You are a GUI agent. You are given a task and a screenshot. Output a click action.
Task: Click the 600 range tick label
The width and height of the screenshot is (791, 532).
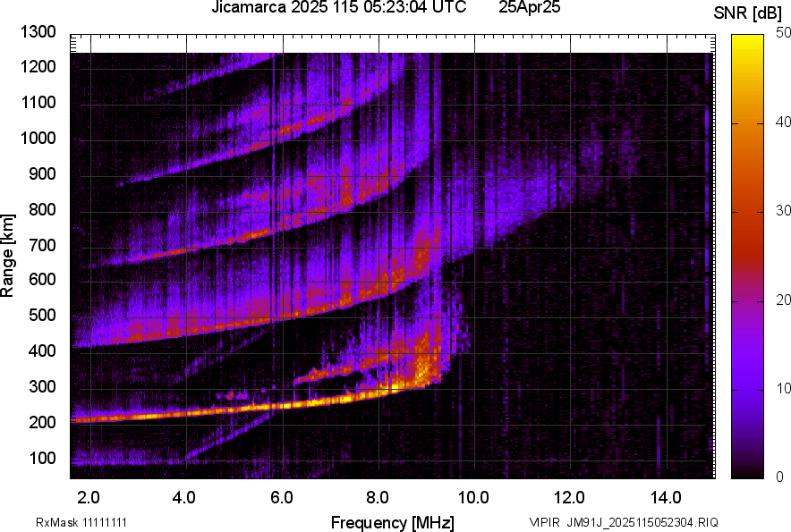[x=42, y=279]
